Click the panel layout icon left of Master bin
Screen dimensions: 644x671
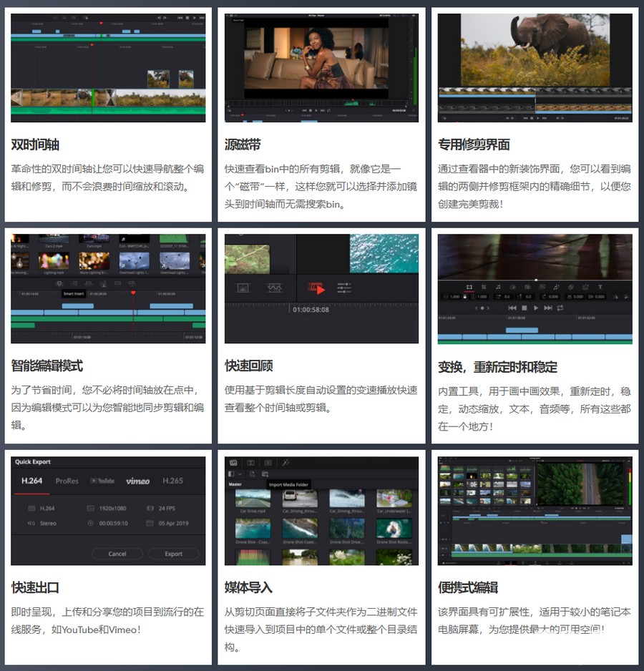tap(231, 474)
